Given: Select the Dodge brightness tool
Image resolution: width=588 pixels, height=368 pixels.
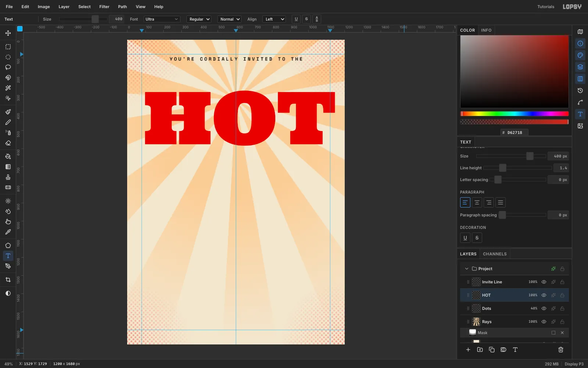Looking at the screenshot, I should pyautogui.click(x=8, y=201).
